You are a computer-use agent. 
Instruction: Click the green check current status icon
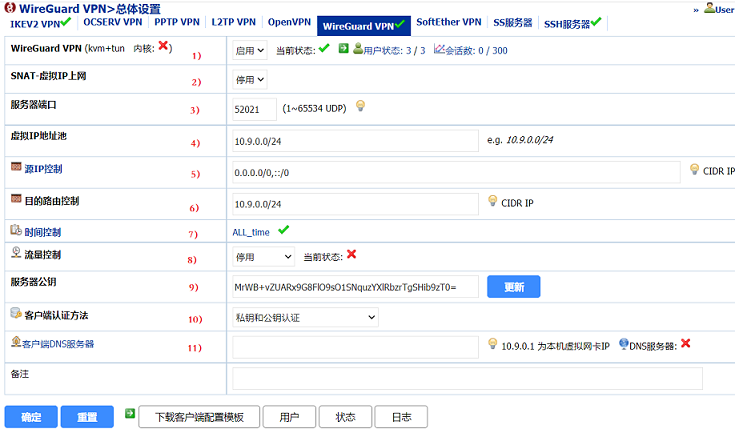[x=324, y=48]
